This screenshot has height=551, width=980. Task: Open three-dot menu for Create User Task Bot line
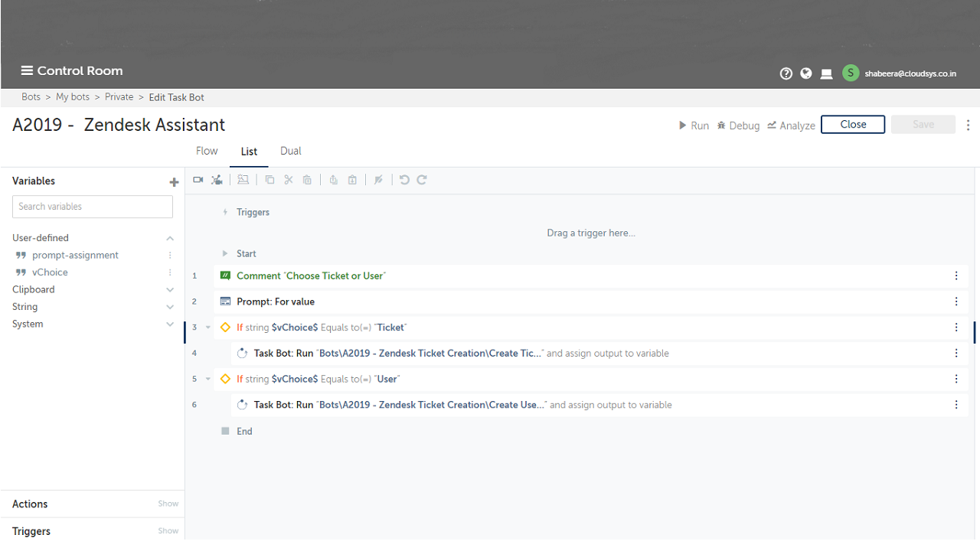click(x=956, y=405)
